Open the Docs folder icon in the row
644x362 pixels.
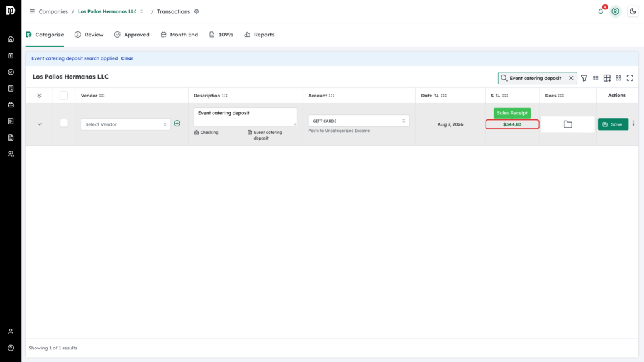point(568,124)
